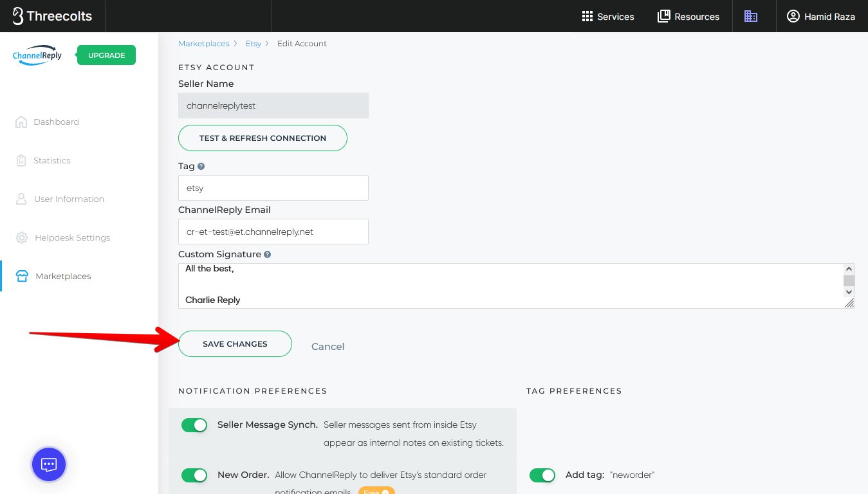Click the User Information person icon
The height and width of the screenshot is (494, 868).
[x=21, y=199]
